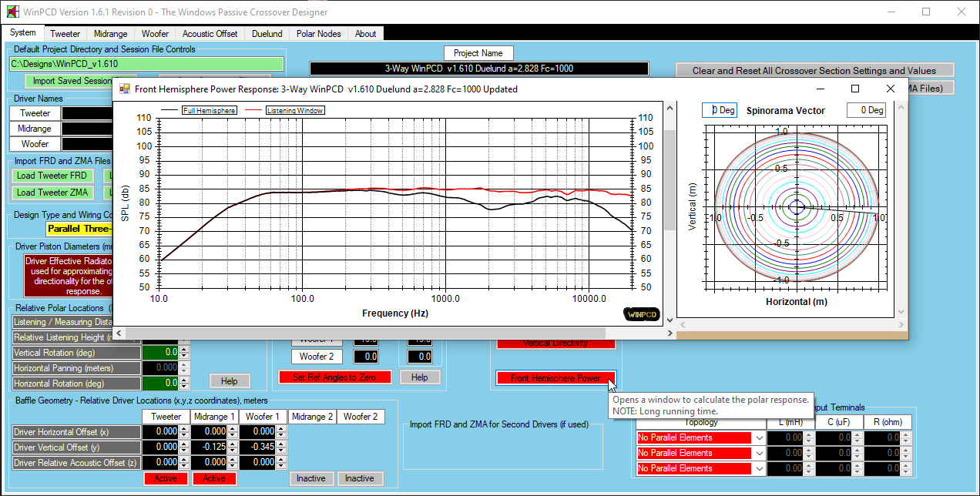Image resolution: width=980 pixels, height=496 pixels.
Task: Click the Listening Window legend label
Action: [295, 110]
